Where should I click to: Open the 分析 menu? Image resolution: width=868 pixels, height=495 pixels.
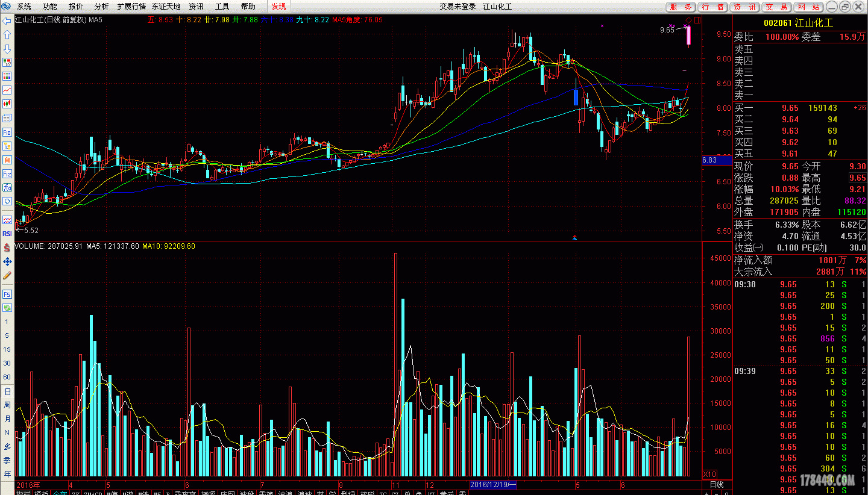point(102,7)
